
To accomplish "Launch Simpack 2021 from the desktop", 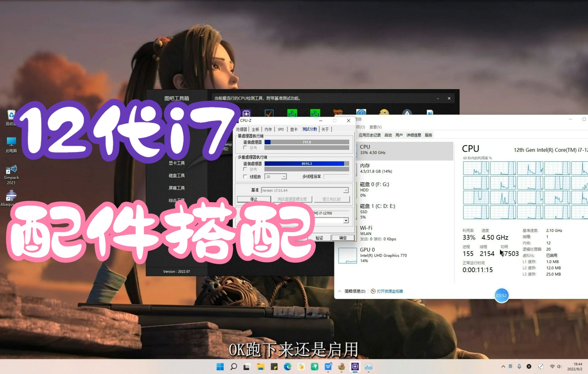I will click(11, 175).
